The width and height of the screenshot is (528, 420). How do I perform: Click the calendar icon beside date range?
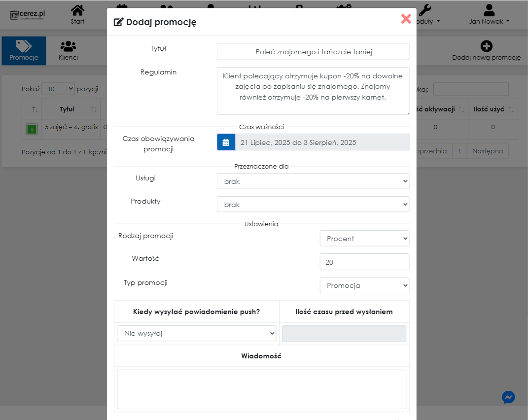(x=226, y=142)
